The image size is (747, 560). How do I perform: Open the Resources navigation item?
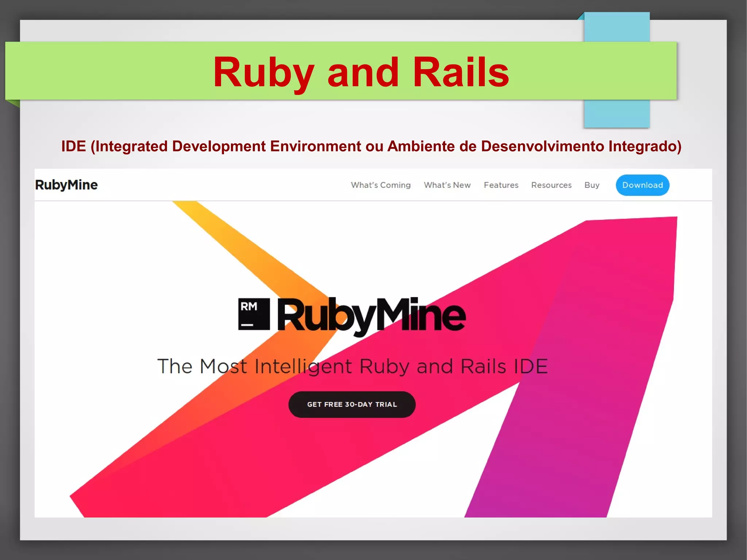click(551, 185)
